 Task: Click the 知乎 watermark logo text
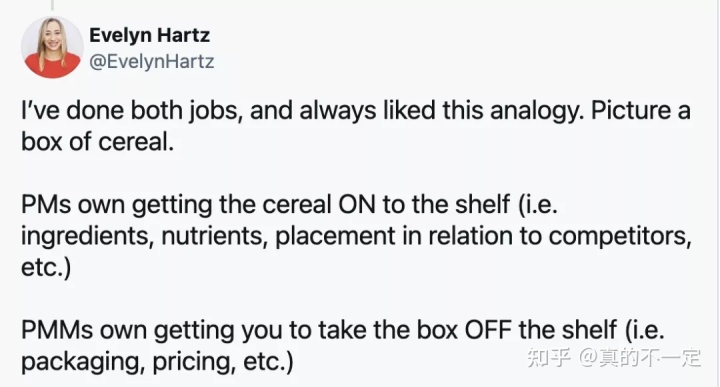click(x=549, y=358)
